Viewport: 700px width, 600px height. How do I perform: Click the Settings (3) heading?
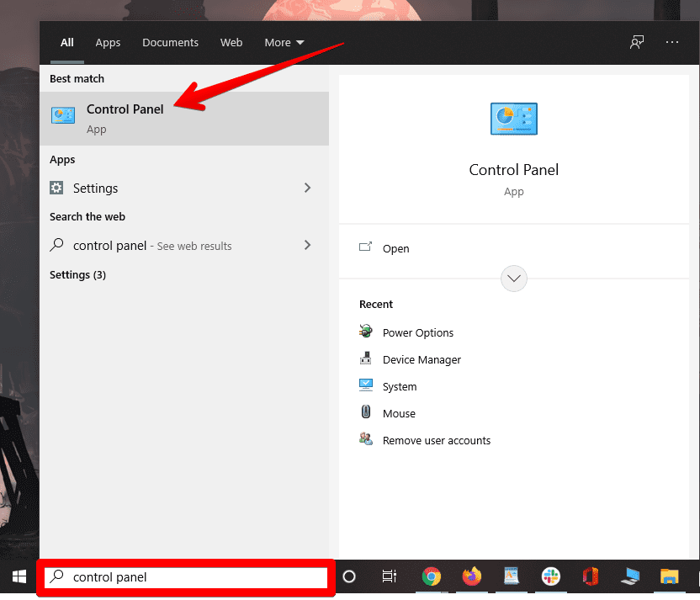77,274
